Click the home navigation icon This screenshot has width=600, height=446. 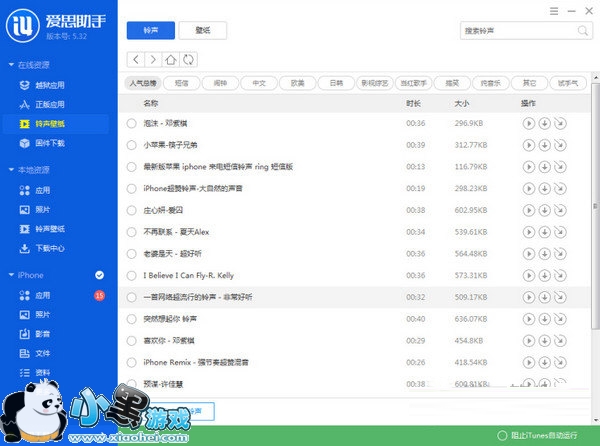pyautogui.click(x=171, y=60)
